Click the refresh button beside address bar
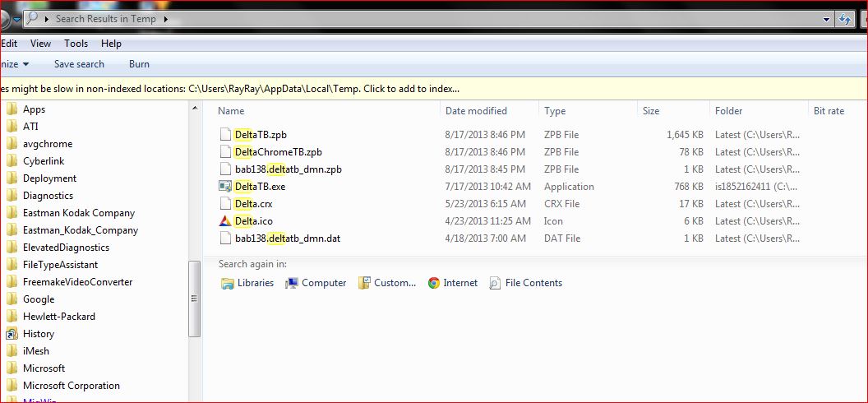The image size is (868, 403). point(845,19)
